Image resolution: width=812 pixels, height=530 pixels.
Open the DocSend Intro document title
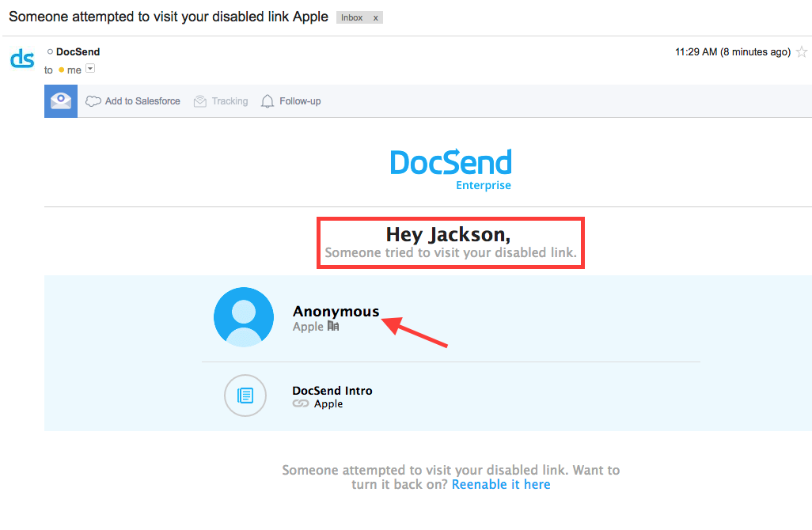332,390
